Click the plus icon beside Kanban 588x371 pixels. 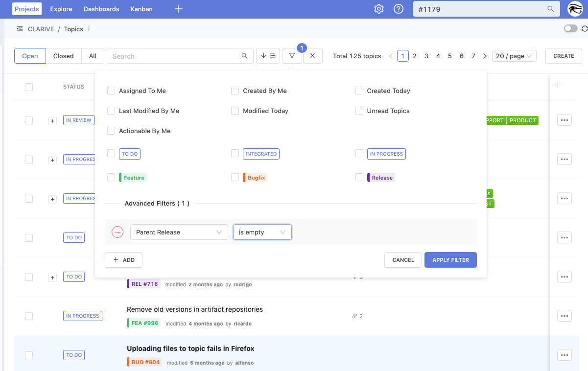[179, 9]
